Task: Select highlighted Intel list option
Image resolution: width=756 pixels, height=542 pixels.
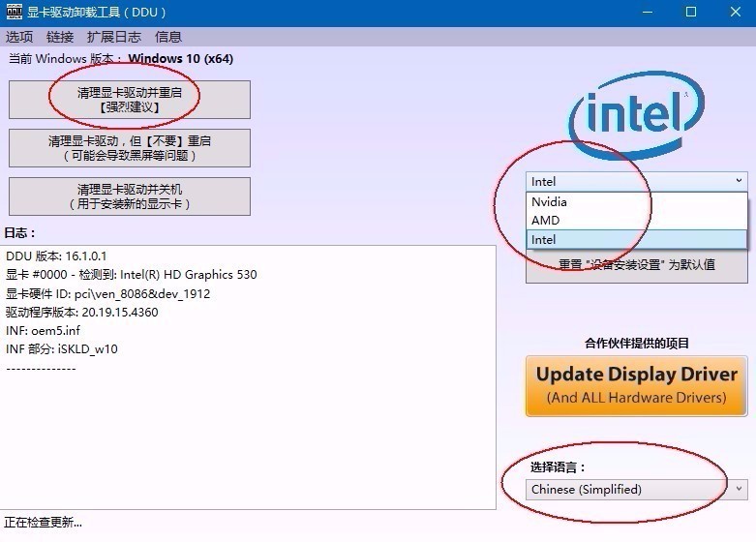Action: point(636,239)
